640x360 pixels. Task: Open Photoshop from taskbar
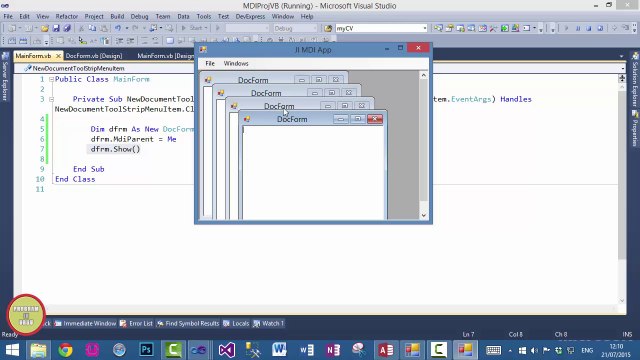coord(146,350)
